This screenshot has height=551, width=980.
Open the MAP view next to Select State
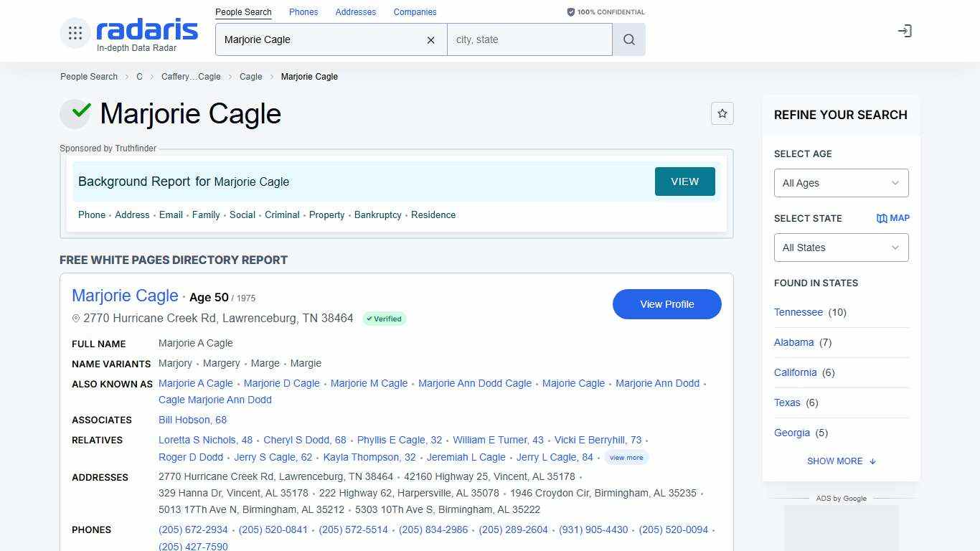(x=892, y=218)
